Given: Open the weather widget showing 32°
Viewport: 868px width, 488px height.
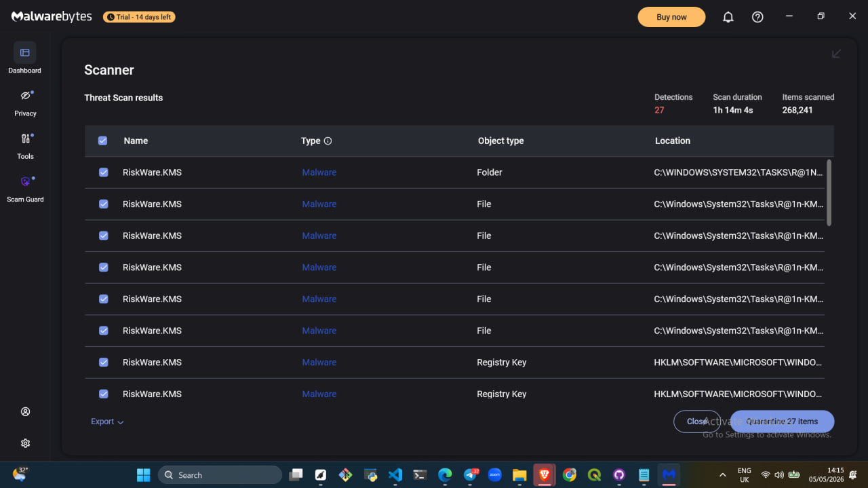Looking at the screenshot, I should [x=20, y=474].
